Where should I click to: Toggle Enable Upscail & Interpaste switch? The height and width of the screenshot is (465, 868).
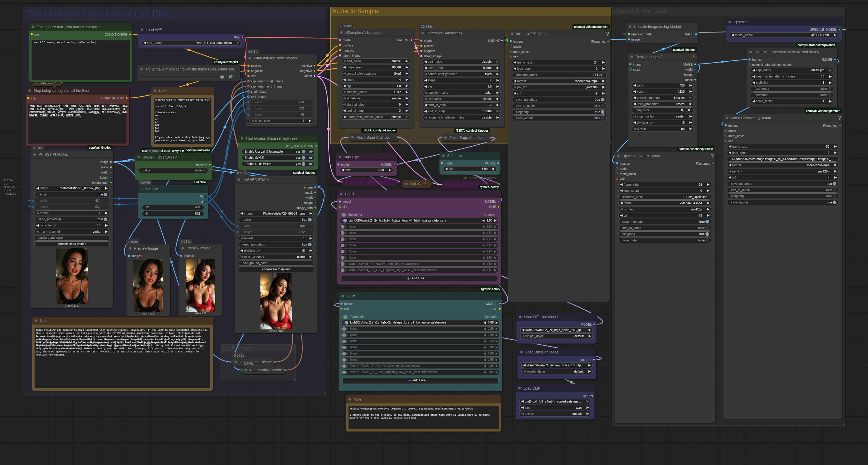click(x=303, y=152)
